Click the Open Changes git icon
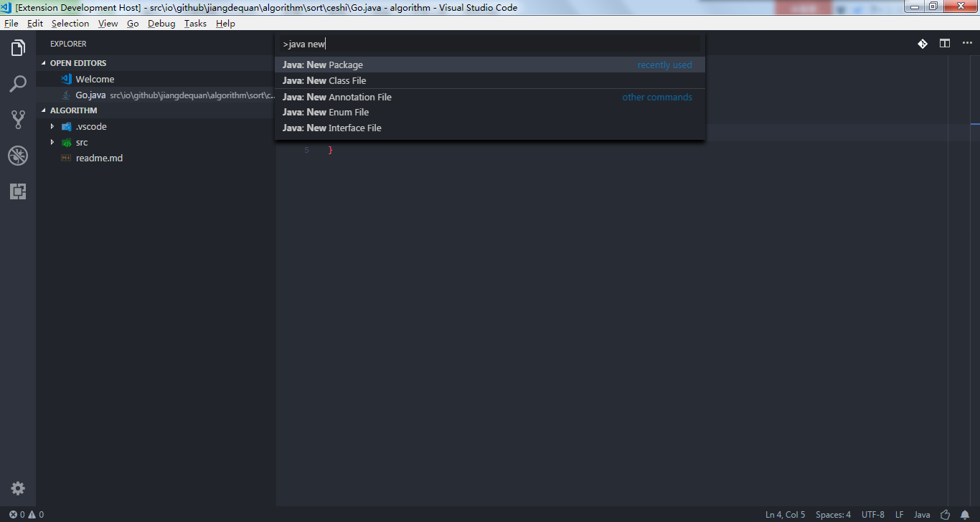Viewport: 980px width, 522px height. pos(923,44)
